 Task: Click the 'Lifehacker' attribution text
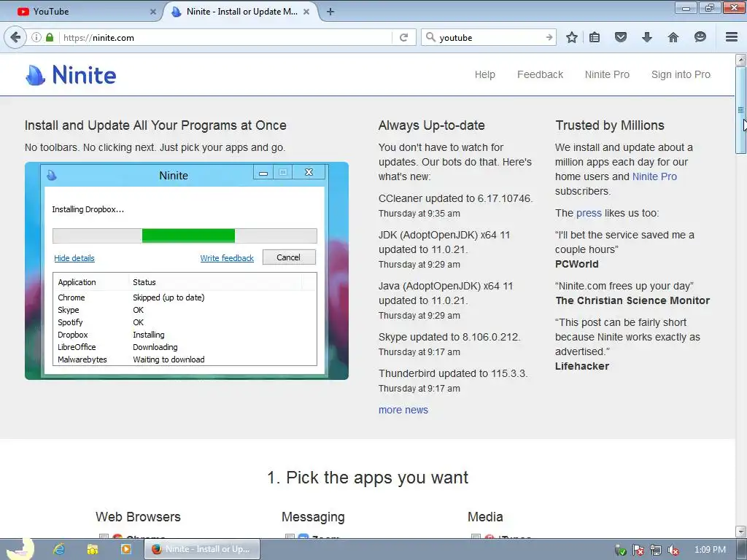582,366
